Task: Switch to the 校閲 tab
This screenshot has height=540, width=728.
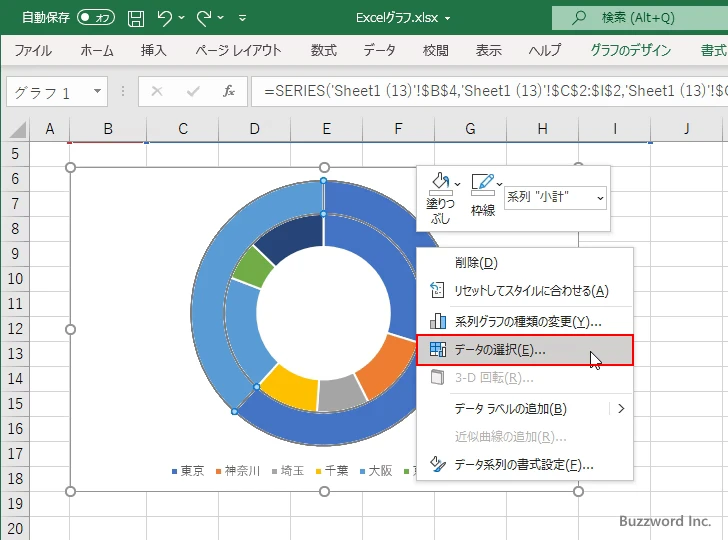Action: (x=436, y=50)
